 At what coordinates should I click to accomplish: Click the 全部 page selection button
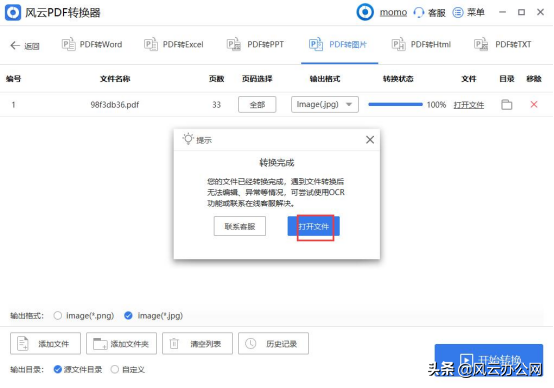click(x=257, y=105)
